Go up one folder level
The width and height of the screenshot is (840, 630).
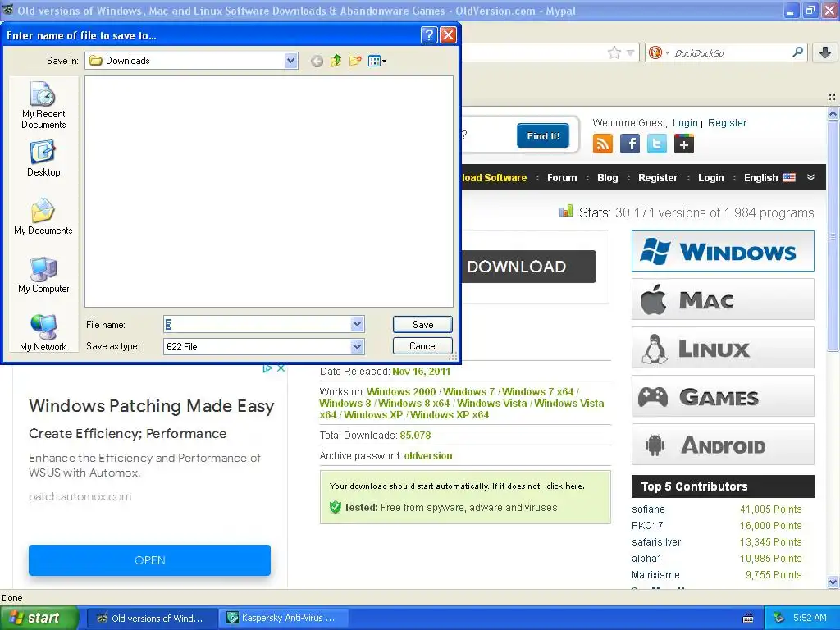pyautogui.click(x=336, y=61)
